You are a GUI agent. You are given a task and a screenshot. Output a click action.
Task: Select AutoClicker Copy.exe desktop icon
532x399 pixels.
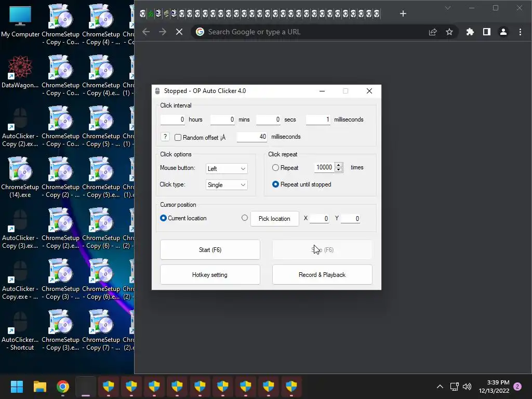(x=20, y=280)
